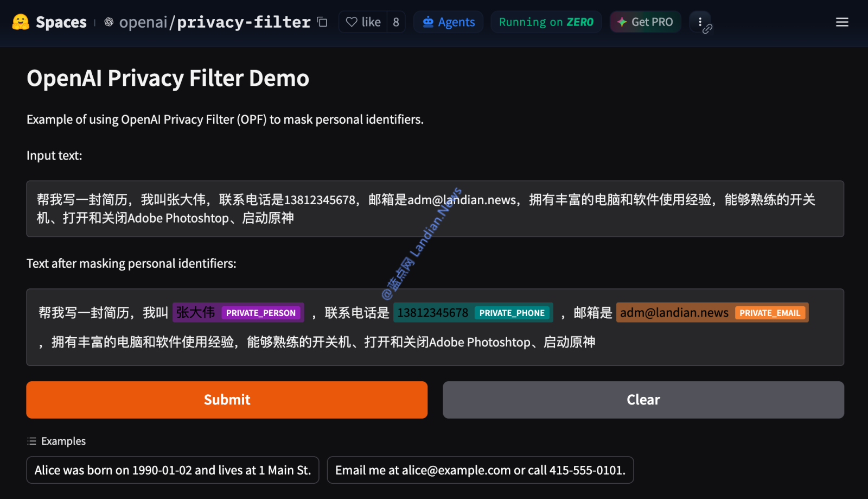This screenshot has height=499, width=868.
Task: Select the Alice was born example
Action: tap(173, 470)
